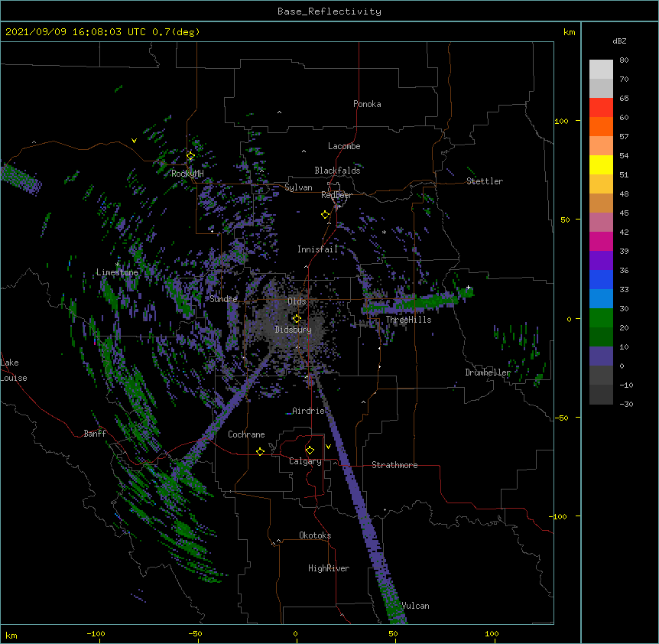Click the -100 tick on bottom axis
This screenshot has width=659, height=644.
(96, 633)
